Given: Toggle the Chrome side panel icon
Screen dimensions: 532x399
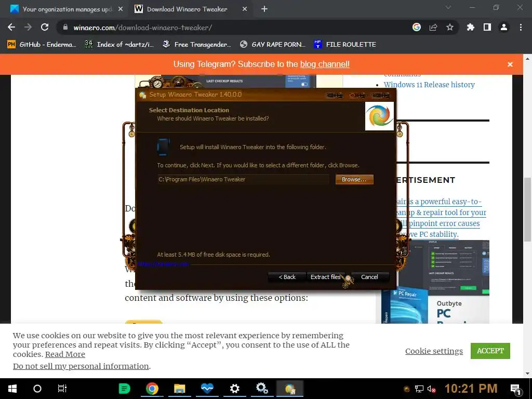Looking at the screenshot, I should [x=487, y=28].
